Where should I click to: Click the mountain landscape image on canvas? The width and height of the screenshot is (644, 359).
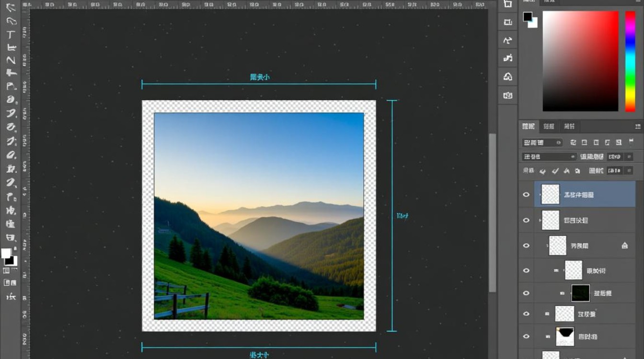click(x=259, y=216)
